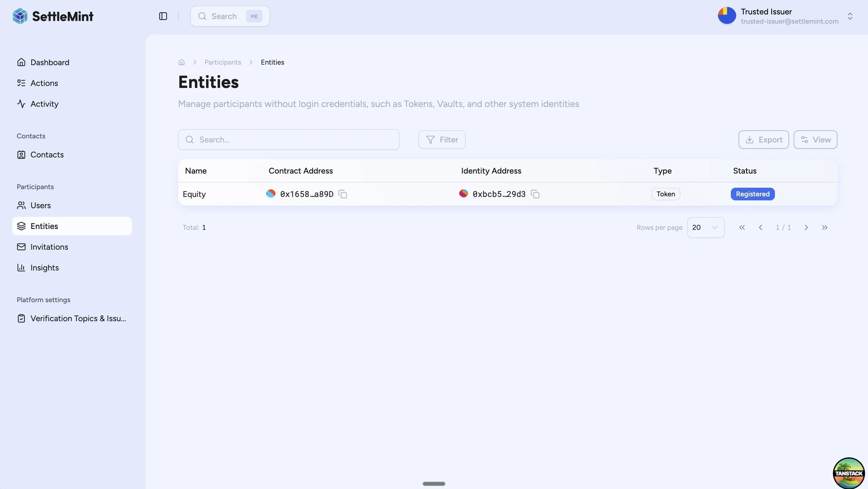Open the View options button
The image size is (868, 489).
pos(816,139)
